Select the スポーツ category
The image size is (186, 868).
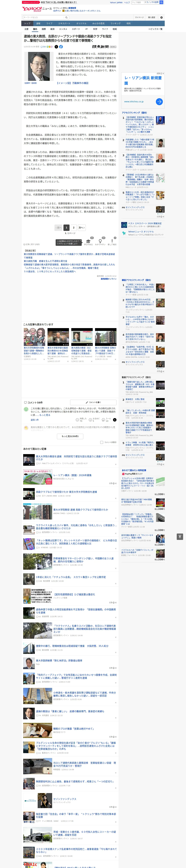76,29
